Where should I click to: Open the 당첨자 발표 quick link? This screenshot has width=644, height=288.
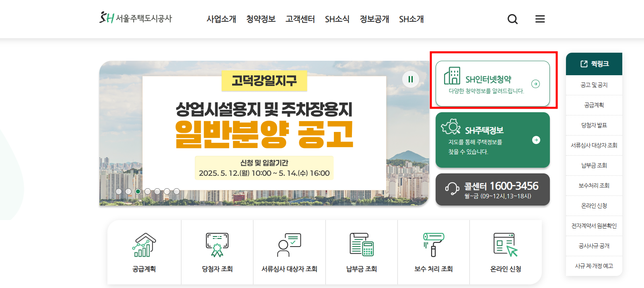(x=594, y=125)
